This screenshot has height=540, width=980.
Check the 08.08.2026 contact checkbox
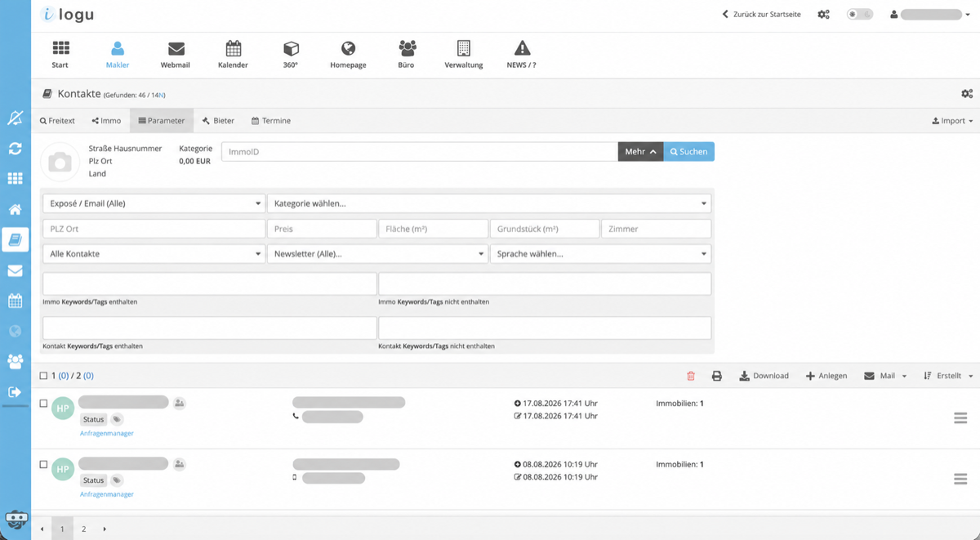[44, 465]
